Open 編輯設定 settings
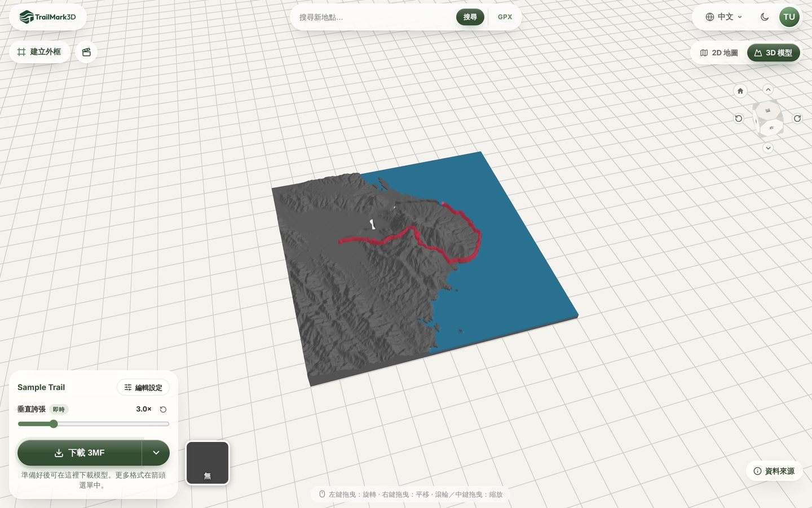Image resolution: width=812 pixels, height=508 pixels. [x=143, y=387]
